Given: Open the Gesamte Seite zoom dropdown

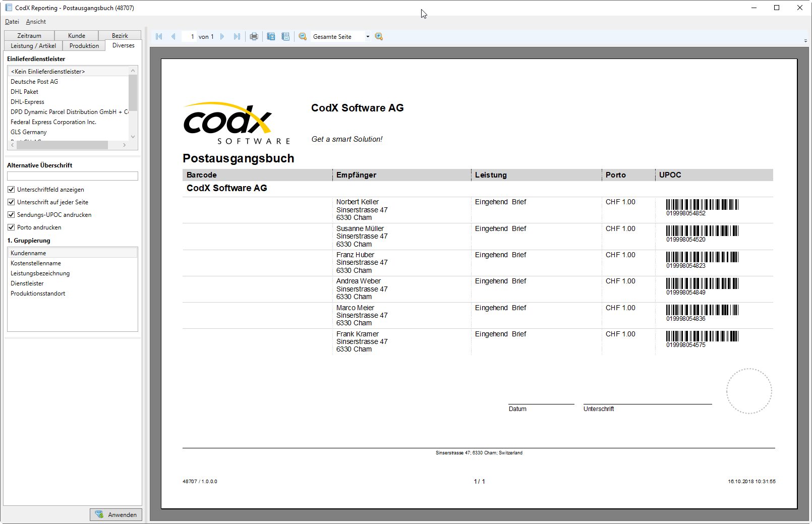Looking at the screenshot, I should tap(368, 36).
